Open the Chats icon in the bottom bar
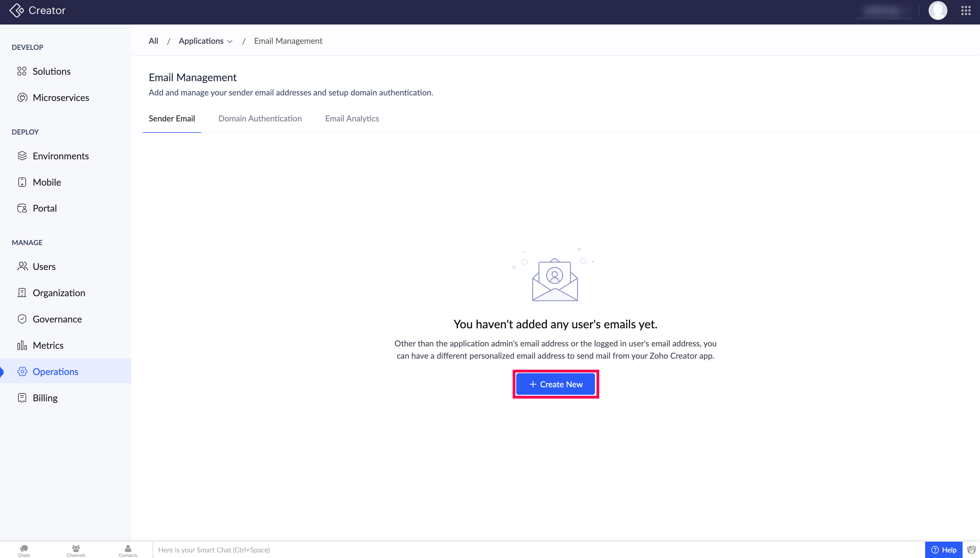Viewport: 980px width, 558px height. (x=24, y=550)
